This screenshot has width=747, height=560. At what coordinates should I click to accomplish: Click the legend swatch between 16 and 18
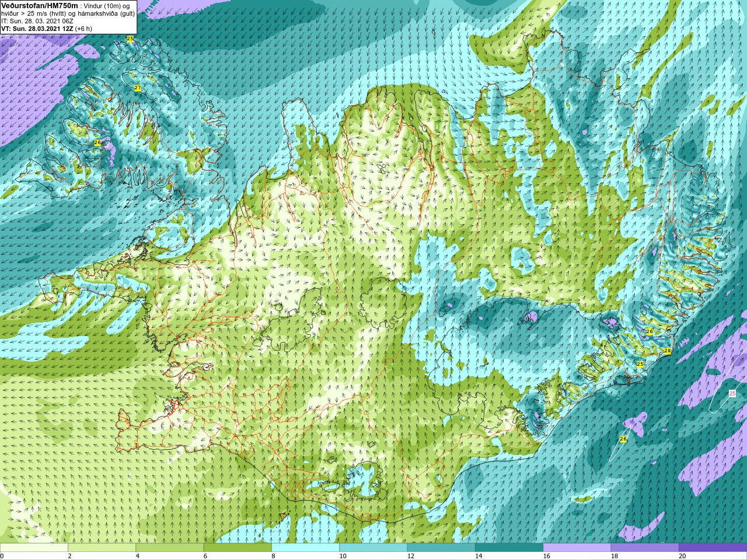click(577, 548)
